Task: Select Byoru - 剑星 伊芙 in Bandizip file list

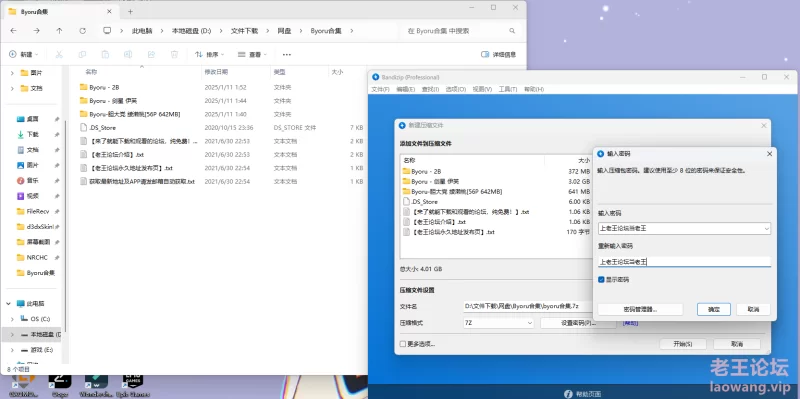Action: pyautogui.click(x=435, y=181)
